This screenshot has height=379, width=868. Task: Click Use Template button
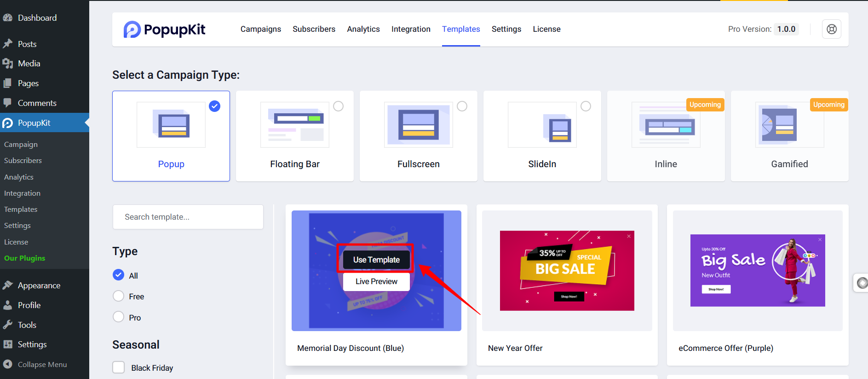[376, 260]
